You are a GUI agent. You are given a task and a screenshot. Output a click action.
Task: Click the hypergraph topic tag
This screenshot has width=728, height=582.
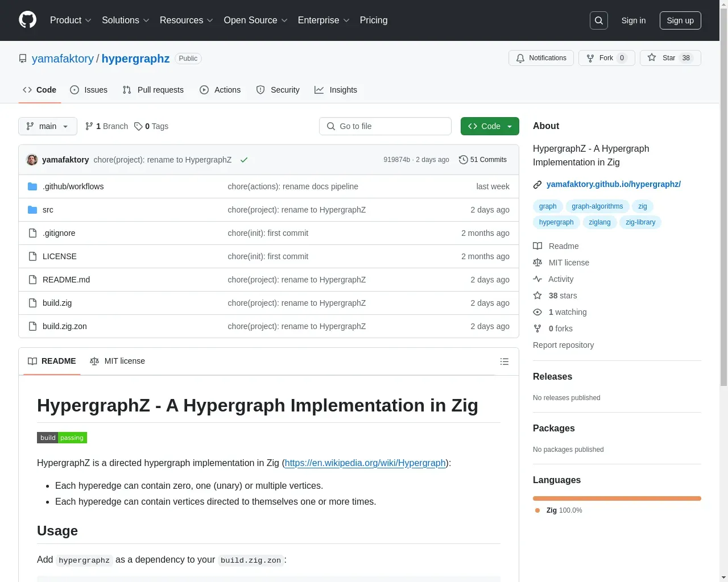556,222
